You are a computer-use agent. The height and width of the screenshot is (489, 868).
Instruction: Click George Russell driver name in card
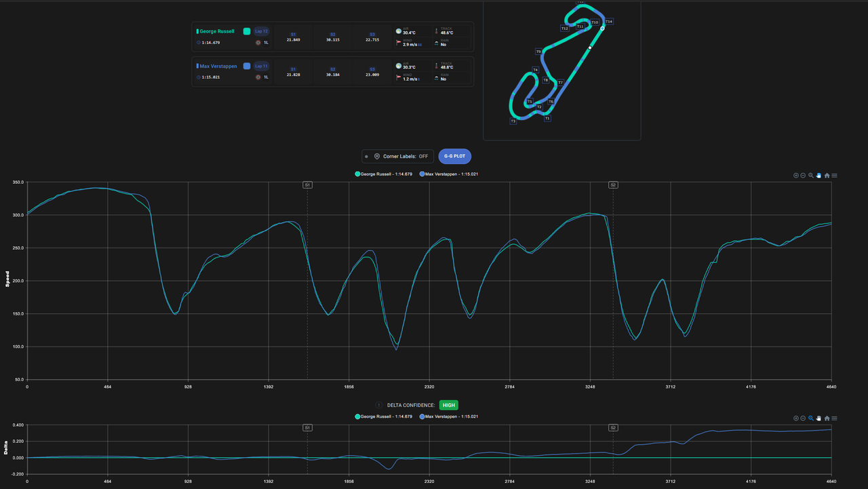(217, 31)
